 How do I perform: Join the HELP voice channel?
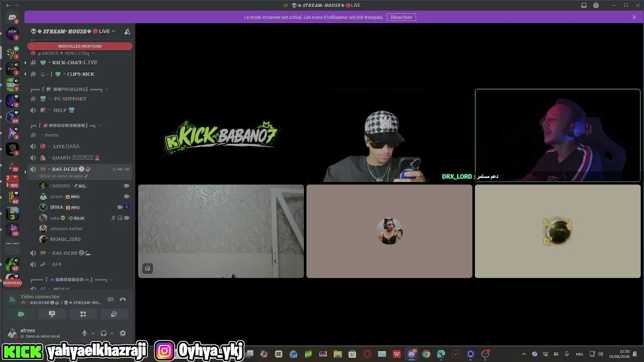click(x=79, y=110)
